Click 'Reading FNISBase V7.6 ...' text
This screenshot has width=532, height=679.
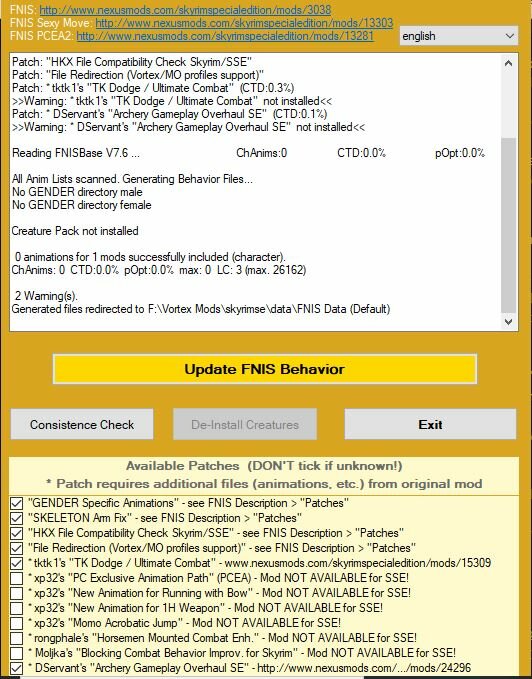point(76,153)
